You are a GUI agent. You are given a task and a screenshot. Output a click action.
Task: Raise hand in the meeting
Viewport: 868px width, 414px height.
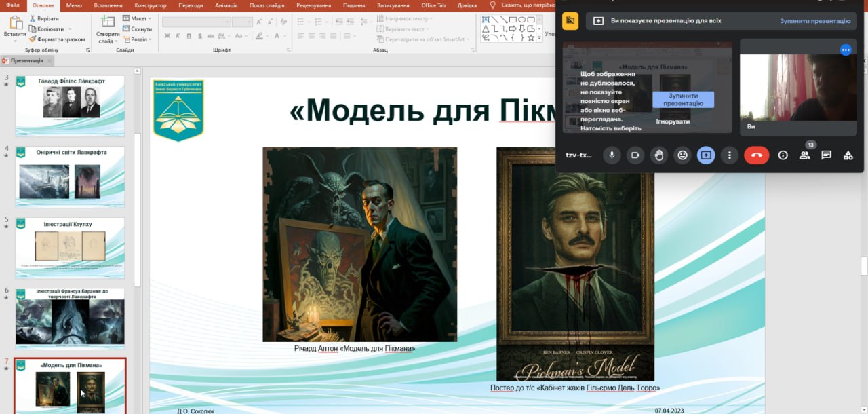click(x=658, y=155)
